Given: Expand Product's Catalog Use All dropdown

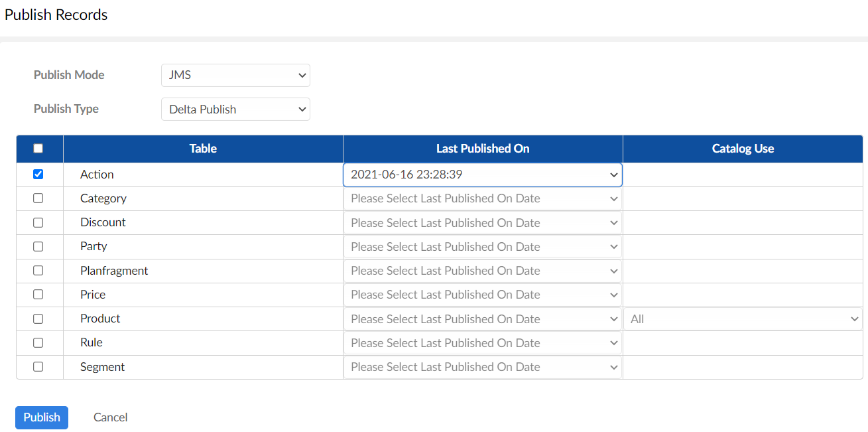Looking at the screenshot, I should click(743, 319).
